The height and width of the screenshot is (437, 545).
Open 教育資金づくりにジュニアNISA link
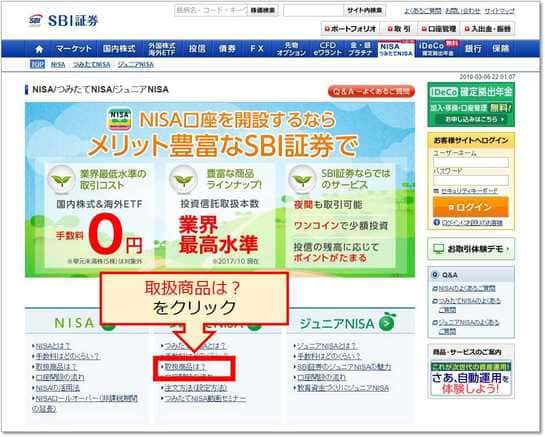coord(343,388)
